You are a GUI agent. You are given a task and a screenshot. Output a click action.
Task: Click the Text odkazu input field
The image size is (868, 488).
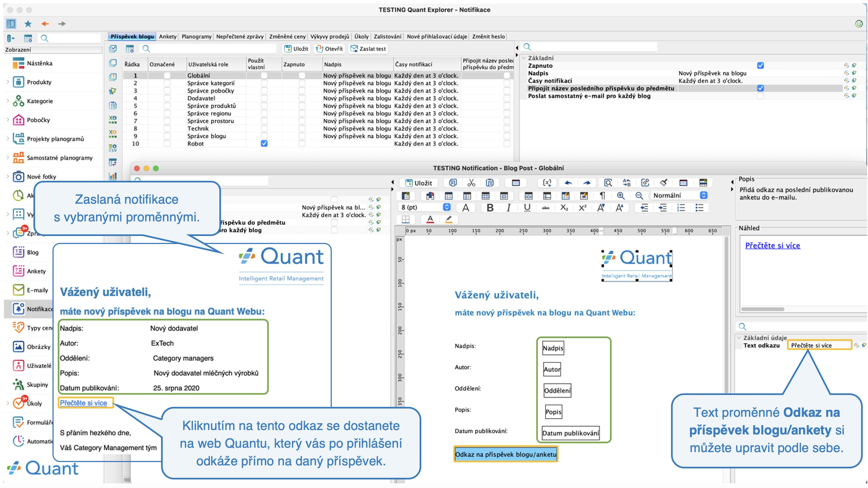coord(819,345)
